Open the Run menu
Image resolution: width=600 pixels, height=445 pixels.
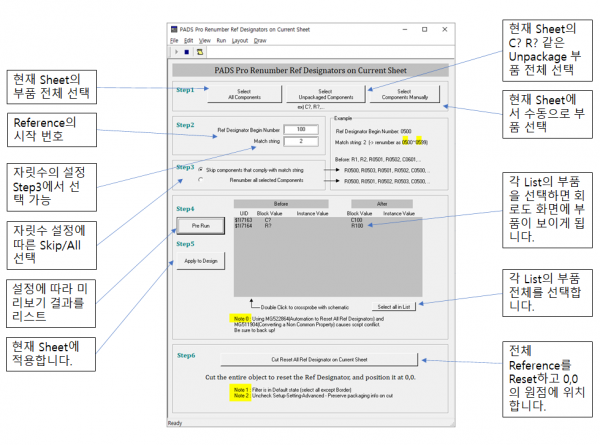tap(220, 40)
